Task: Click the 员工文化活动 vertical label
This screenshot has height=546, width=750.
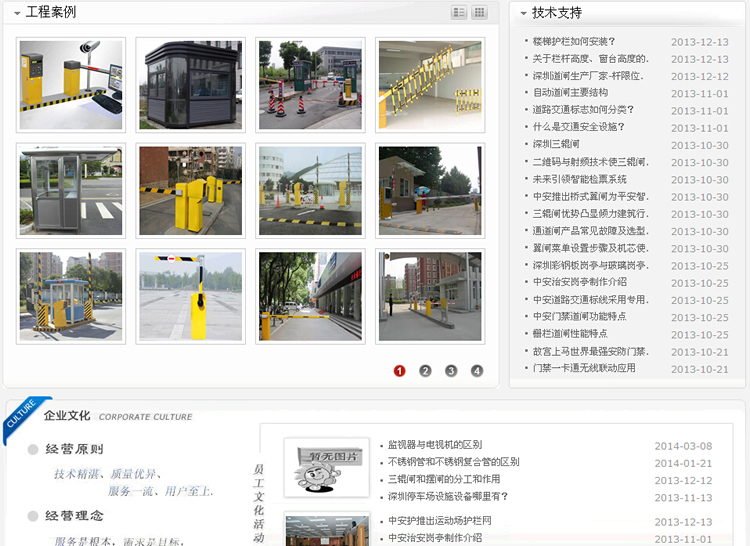Action: point(259,503)
